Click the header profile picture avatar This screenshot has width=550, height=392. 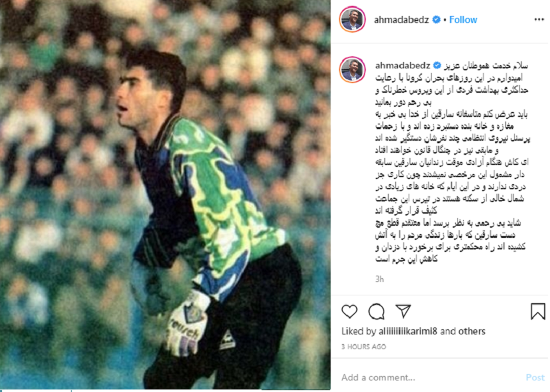tap(352, 19)
